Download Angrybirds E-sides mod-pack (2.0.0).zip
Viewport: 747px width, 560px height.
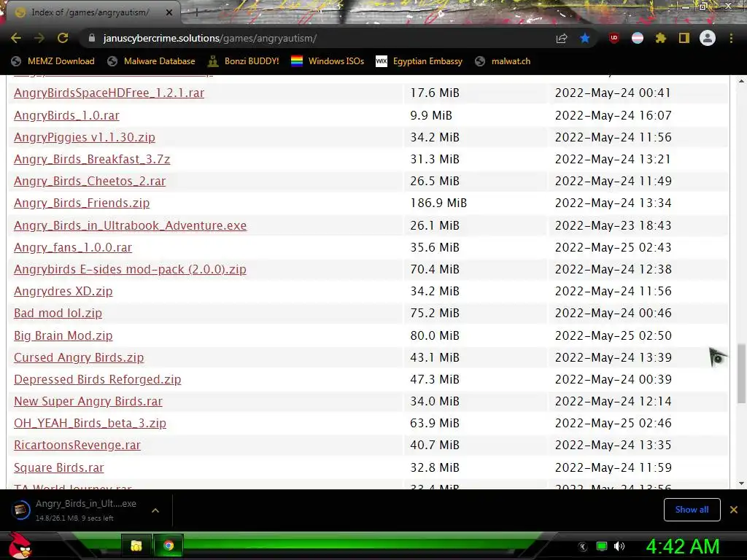click(x=130, y=270)
